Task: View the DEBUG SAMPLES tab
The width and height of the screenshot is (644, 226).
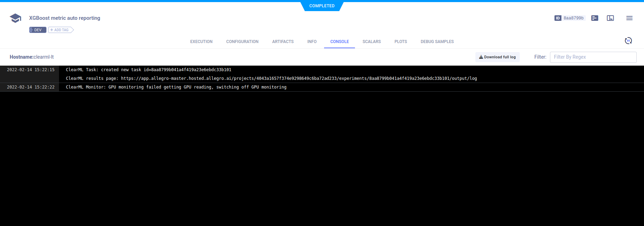Action: pyautogui.click(x=437, y=42)
